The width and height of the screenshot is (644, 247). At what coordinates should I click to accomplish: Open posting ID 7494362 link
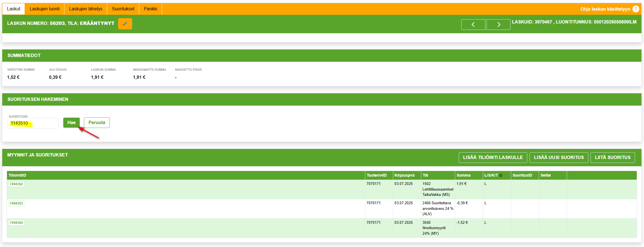(x=16, y=184)
